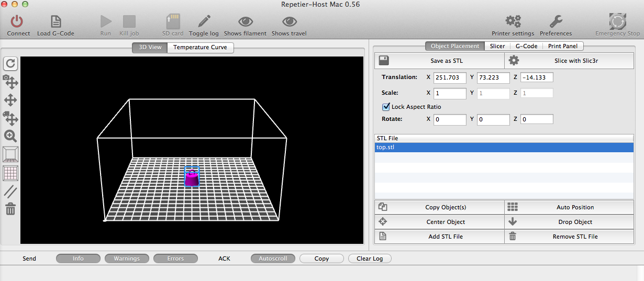Toggle the Autoscroll log option
The height and width of the screenshot is (281, 644).
(273, 258)
